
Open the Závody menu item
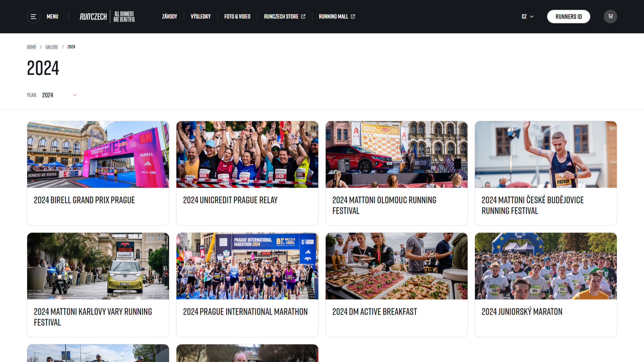pos(169,16)
